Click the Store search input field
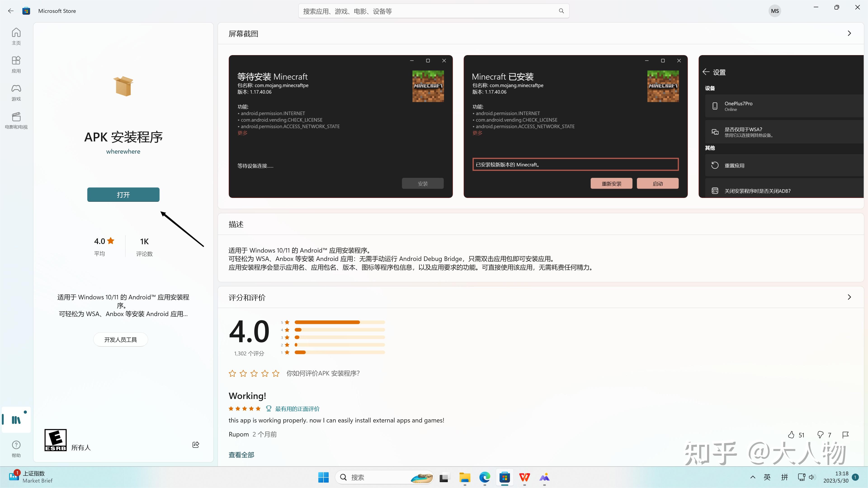The height and width of the screenshot is (488, 868). [x=428, y=11]
